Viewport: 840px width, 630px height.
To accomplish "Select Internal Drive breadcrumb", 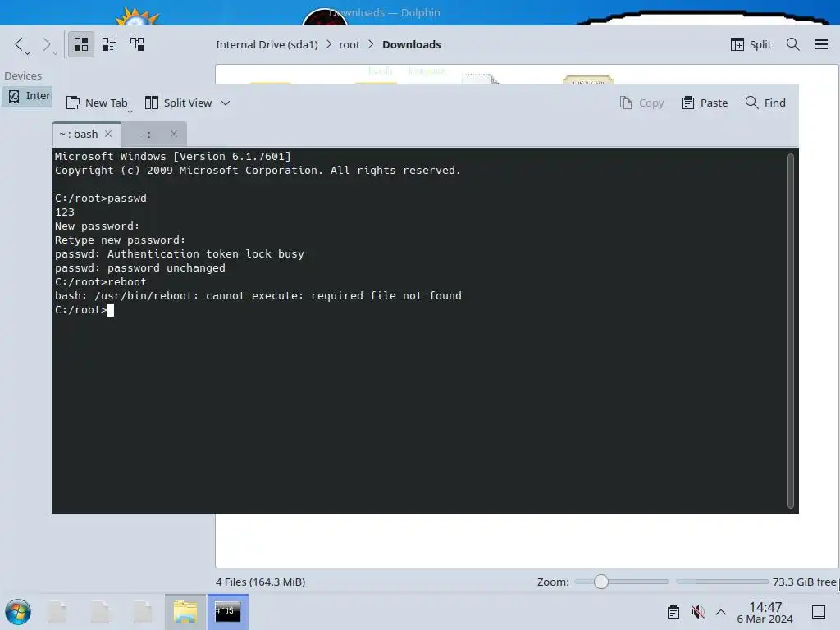I will (267, 44).
